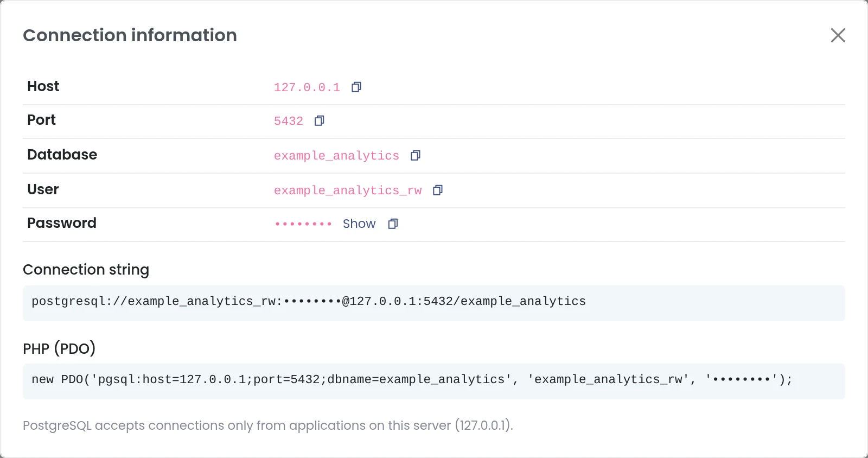Close the Connection information dialog
Screen dimensions: 868x458
pyautogui.click(x=838, y=35)
